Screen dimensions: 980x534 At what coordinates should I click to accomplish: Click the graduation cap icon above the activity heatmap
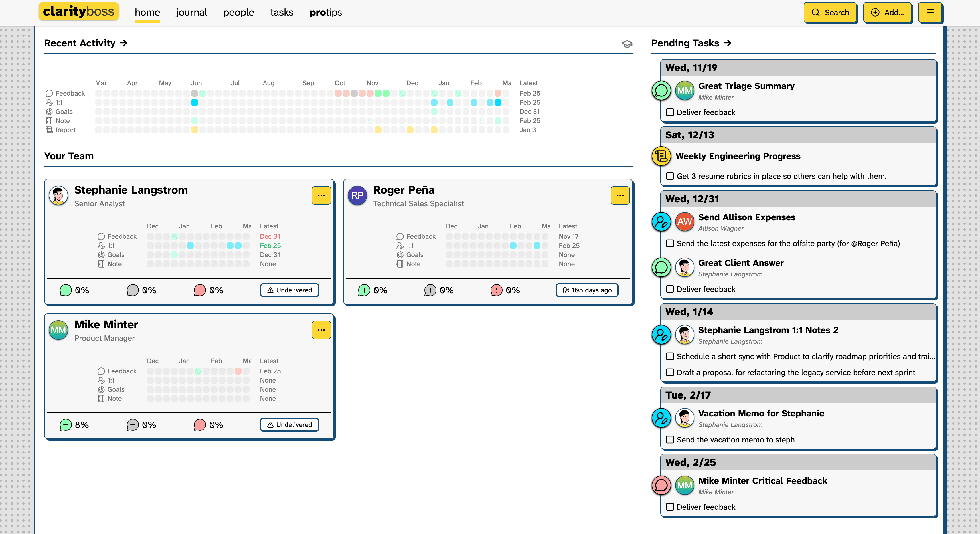[627, 44]
